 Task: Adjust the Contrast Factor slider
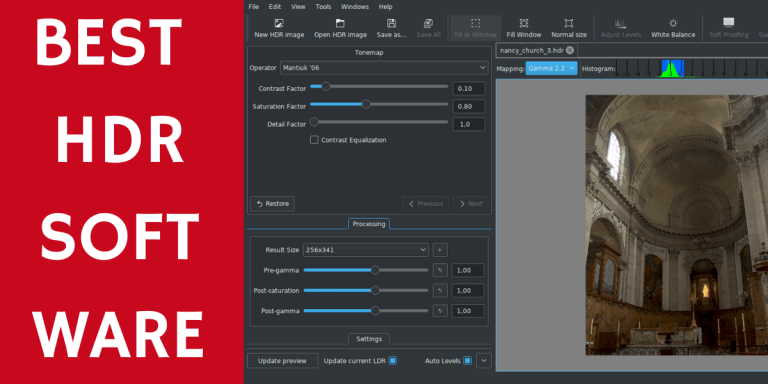(x=379, y=87)
